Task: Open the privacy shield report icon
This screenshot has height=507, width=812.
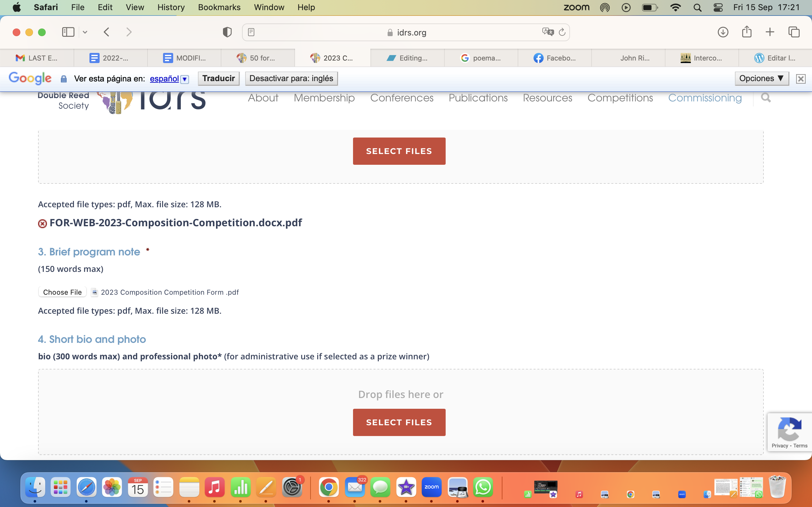Action: pos(227,32)
